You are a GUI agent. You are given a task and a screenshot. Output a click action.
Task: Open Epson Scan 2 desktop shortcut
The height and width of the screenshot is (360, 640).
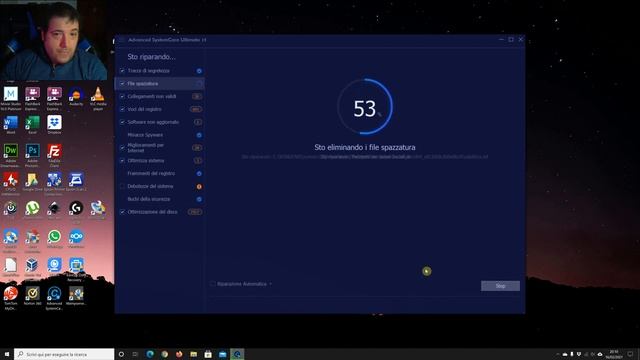click(x=76, y=182)
